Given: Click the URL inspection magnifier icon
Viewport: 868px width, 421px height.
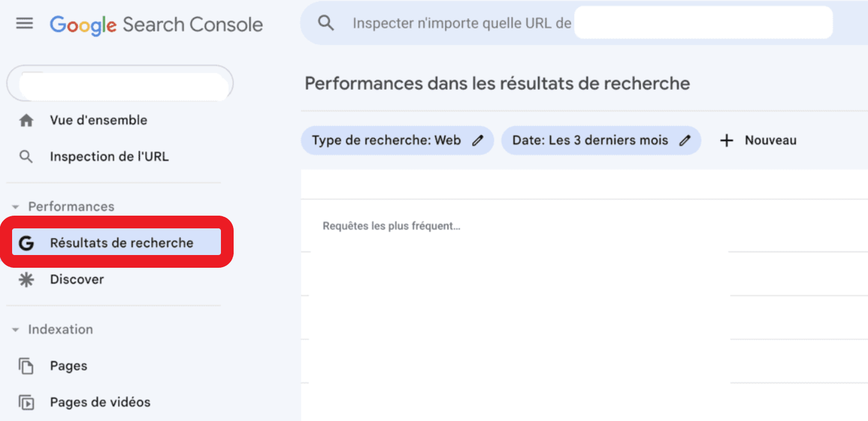Looking at the screenshot, I should point(27,156).
